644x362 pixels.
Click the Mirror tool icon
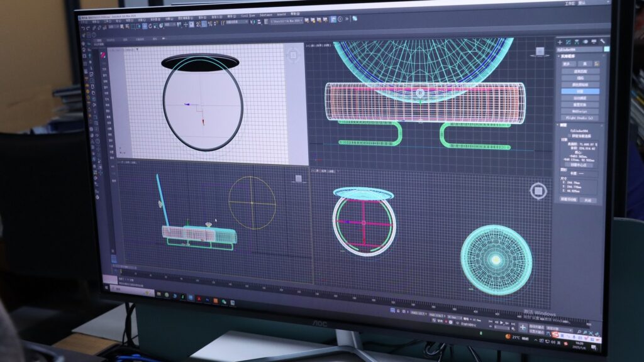252,22
